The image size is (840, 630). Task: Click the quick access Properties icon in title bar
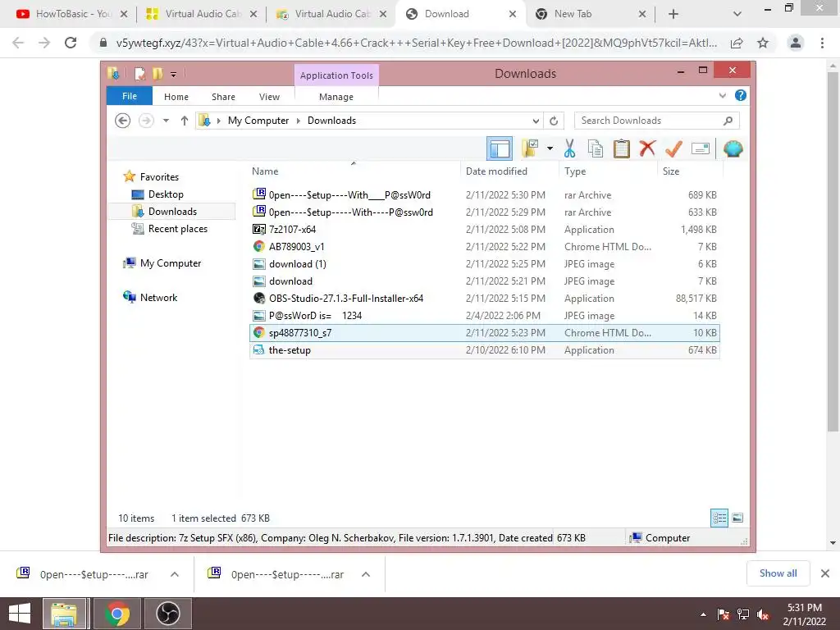[x=139, y=73]
